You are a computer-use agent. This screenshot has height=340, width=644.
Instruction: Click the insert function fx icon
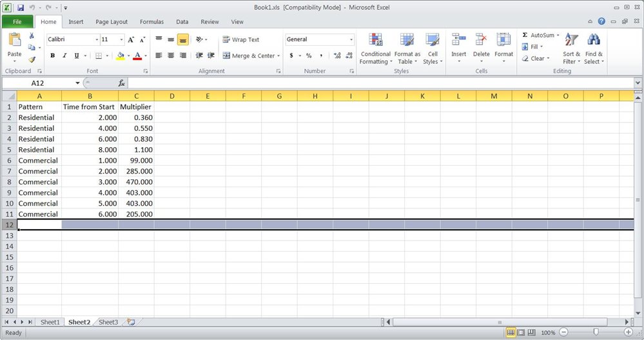pyautogui.click(x=121, y=83)
